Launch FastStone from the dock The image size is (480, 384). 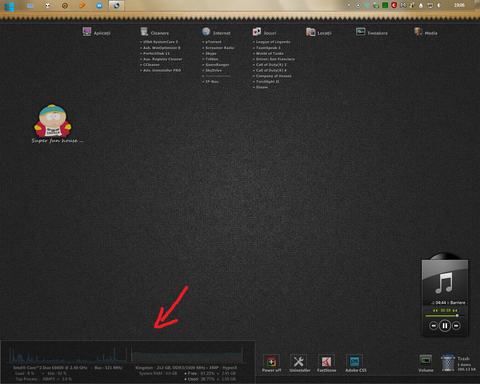click(326, 361)
